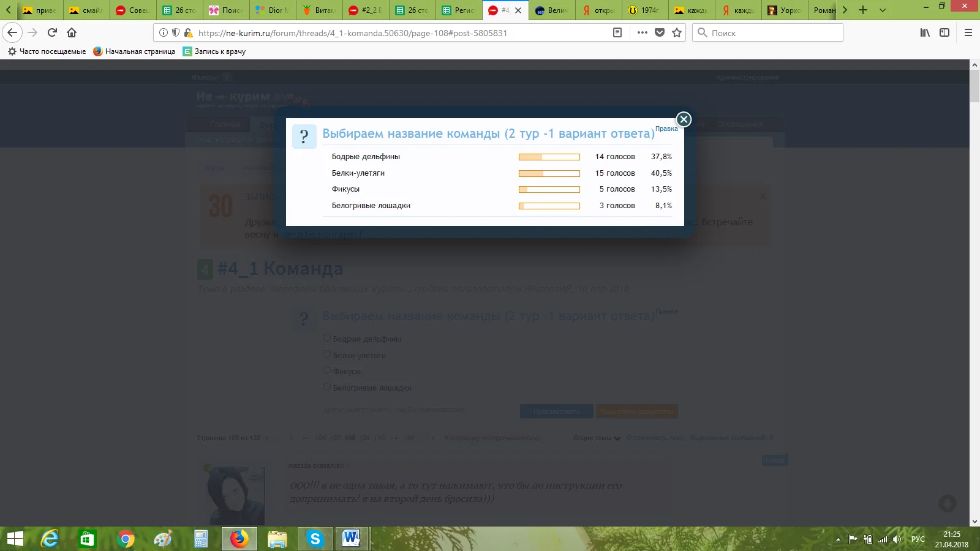This screenshot has width=980, height=551.
Task: Switch to the Dior tab
Action: pyautogui.click(x=273, y=10)
